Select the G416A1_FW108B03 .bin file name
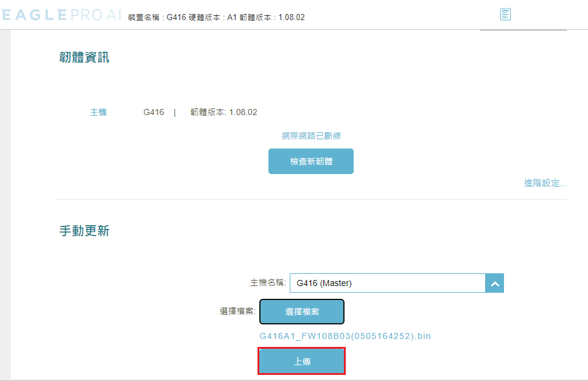The image size is (588, 381). click(x=345, y=336)
